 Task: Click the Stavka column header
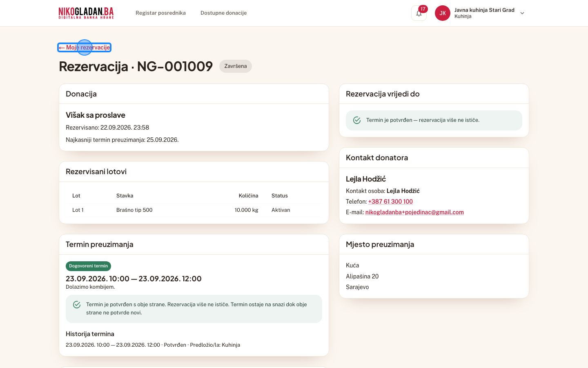tap(125, 196)
